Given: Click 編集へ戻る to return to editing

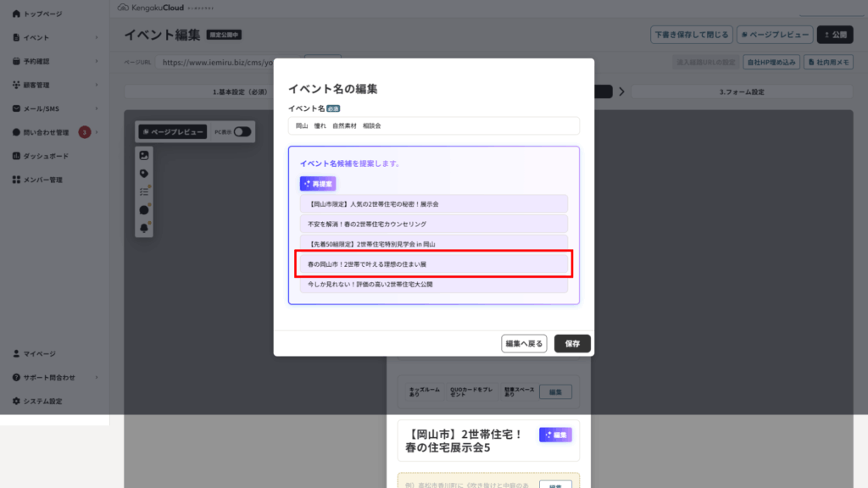Looking at the screenshot, I should click(x=524, y=344).
